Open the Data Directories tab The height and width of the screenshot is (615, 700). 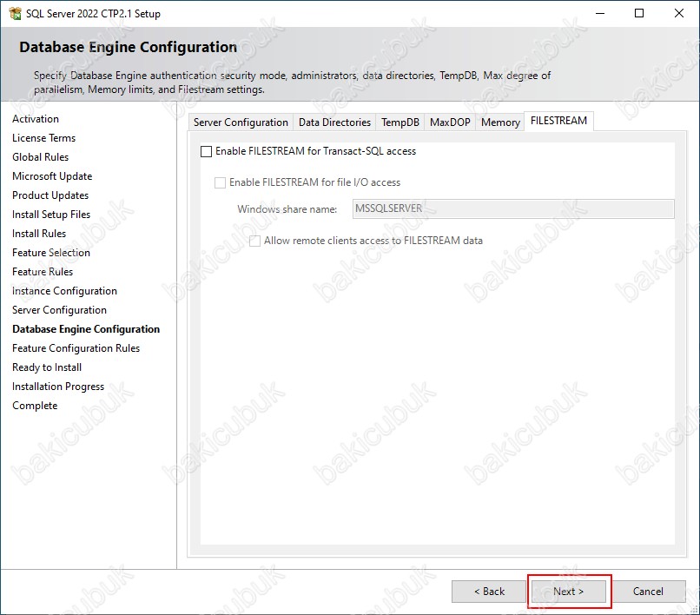(334, 122)
